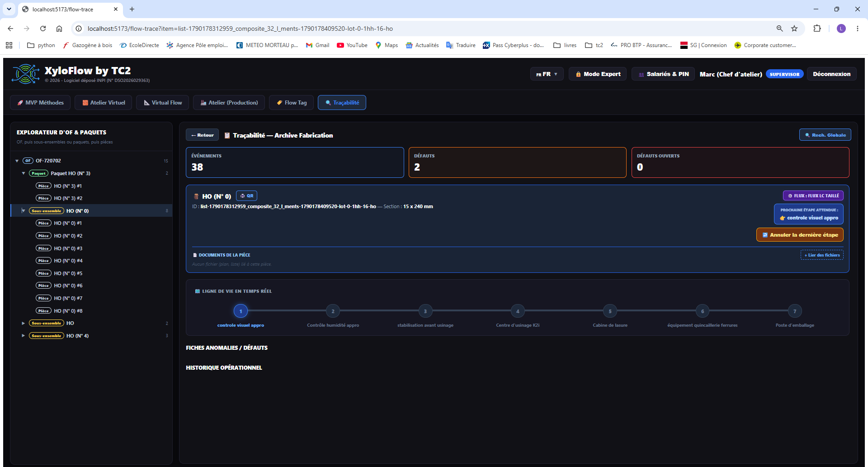Open the QR code for HO (N° 0)
The width and height of the screenshot is (868, 467).
click(247, 196)
